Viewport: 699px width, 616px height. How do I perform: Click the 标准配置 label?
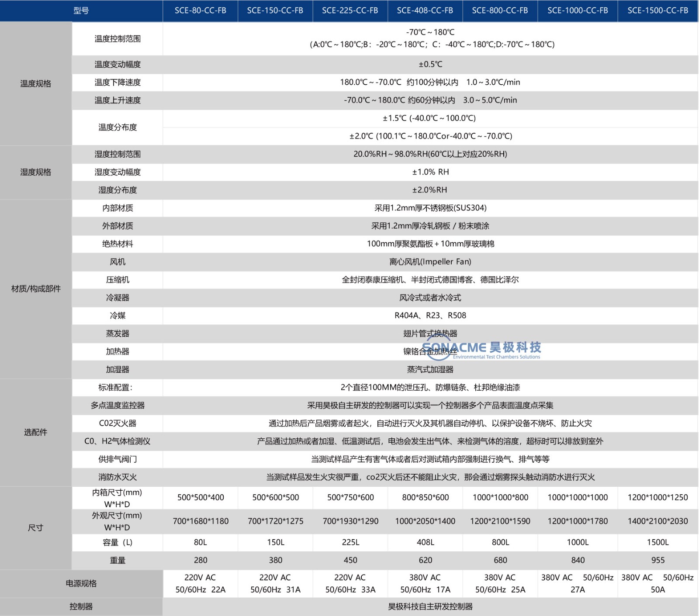(115, 387)
